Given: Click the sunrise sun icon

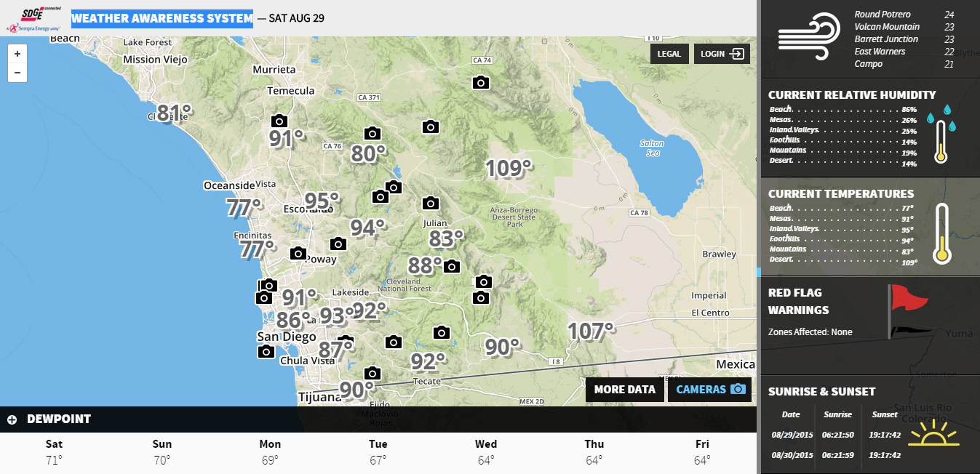Looking at the screenshot, I should pyautogui.click(x=937, y=434).
